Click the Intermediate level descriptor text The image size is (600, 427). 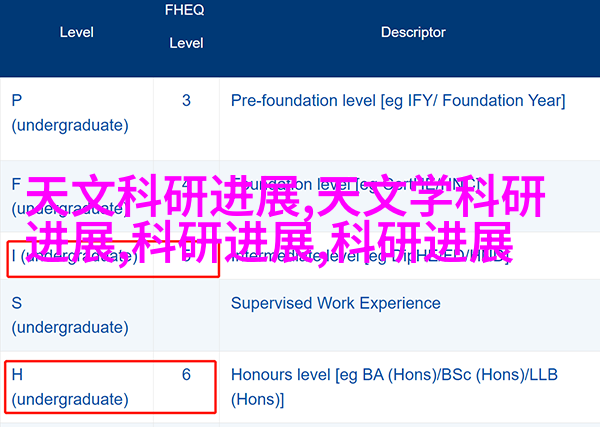click(x=371, y=256)
